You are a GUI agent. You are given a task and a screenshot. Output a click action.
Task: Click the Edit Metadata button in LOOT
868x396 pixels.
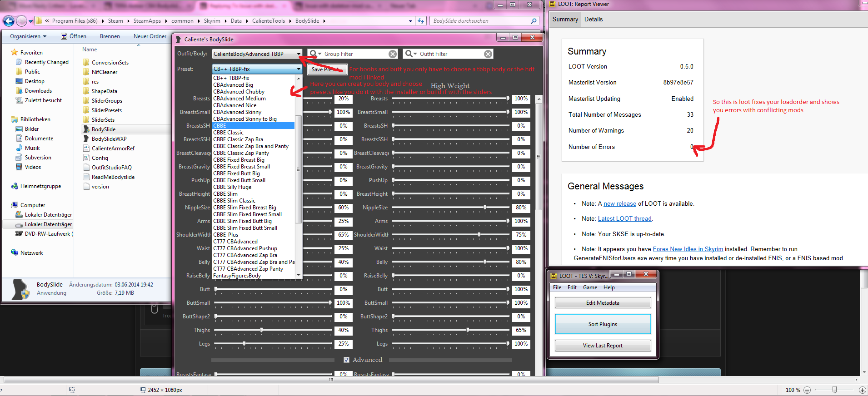click(x=603, y=303)
